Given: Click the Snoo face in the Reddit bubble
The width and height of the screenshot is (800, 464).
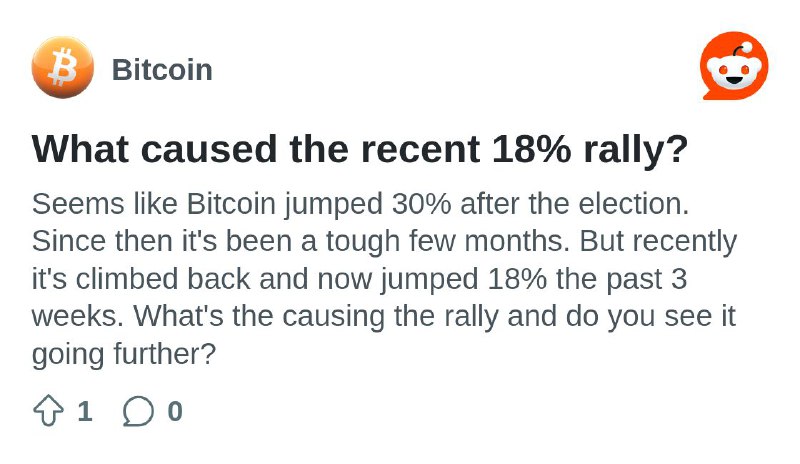Looking at the screenshot, I should tap(733, 72).
